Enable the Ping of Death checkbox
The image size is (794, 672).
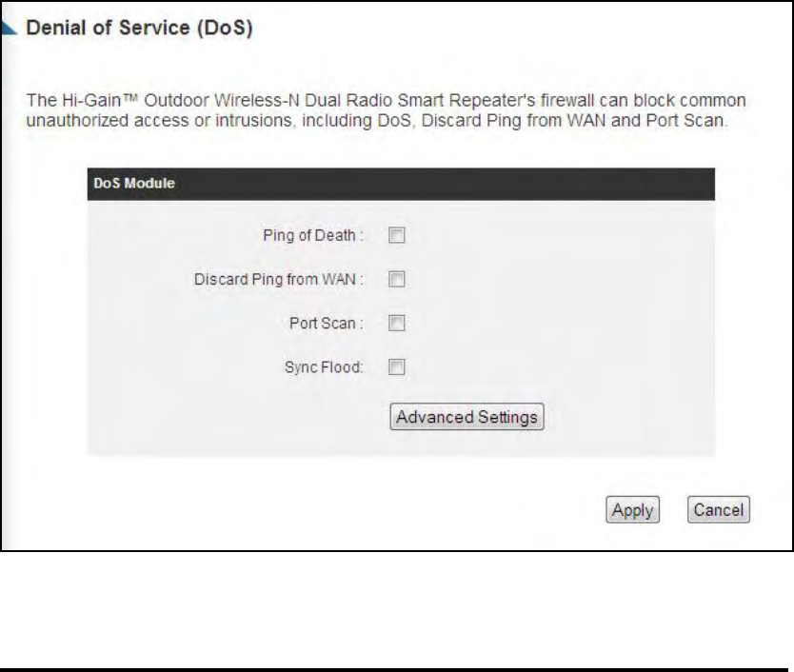(x=396, y=235)
